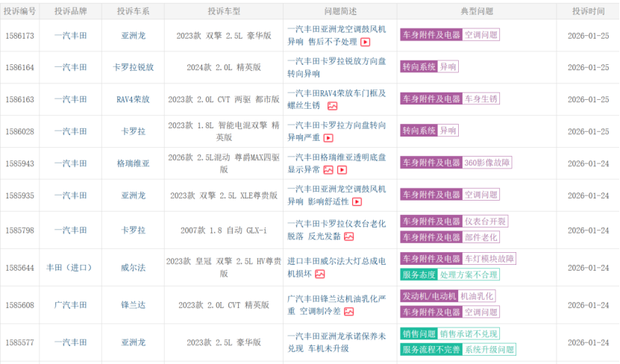Open image icon in 格瑞维亚 complaint 1585943
The height and width of the screenshot is (364, 620).
(x=328, y=170)
